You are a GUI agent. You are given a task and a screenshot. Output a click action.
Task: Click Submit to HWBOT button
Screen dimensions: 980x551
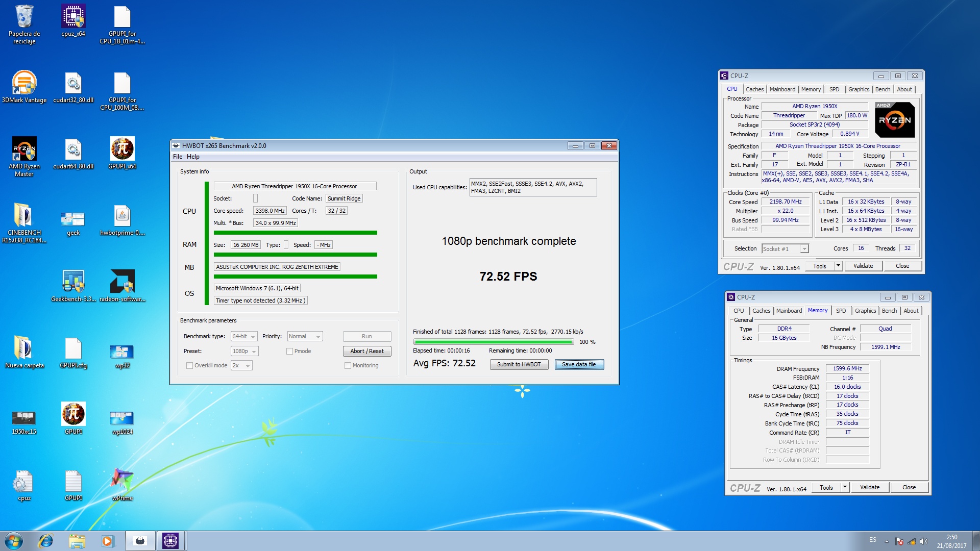(519, 364)
